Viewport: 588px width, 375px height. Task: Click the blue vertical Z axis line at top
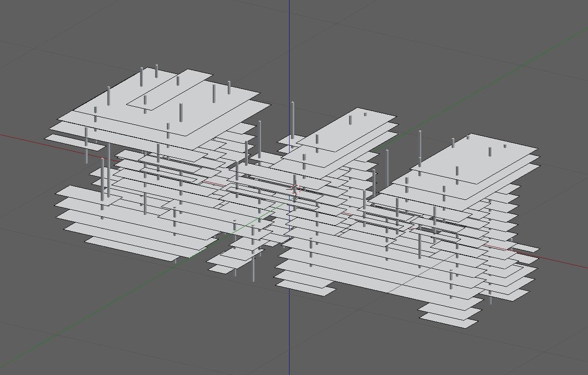coord(289,47)
